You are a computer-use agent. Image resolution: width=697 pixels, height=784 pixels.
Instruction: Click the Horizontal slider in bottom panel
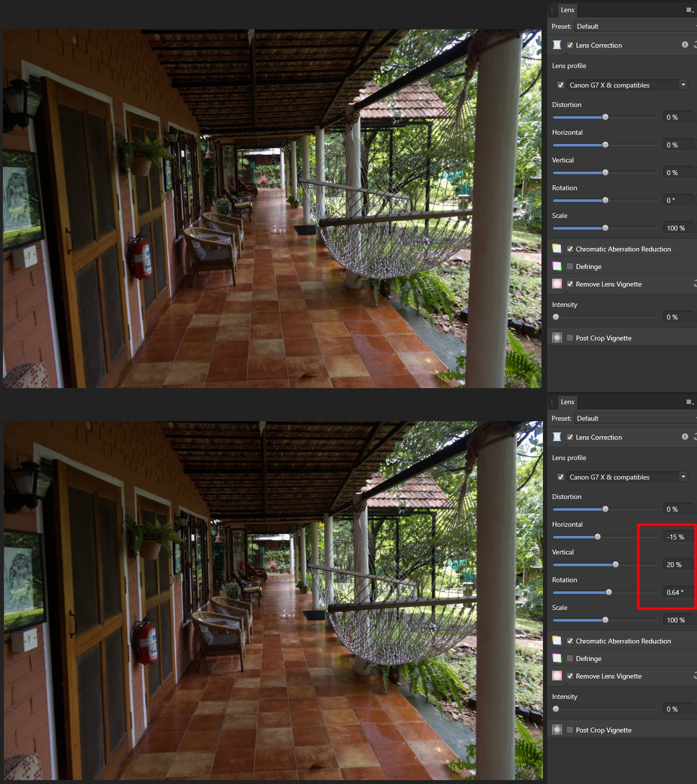(x=606, y=537)
